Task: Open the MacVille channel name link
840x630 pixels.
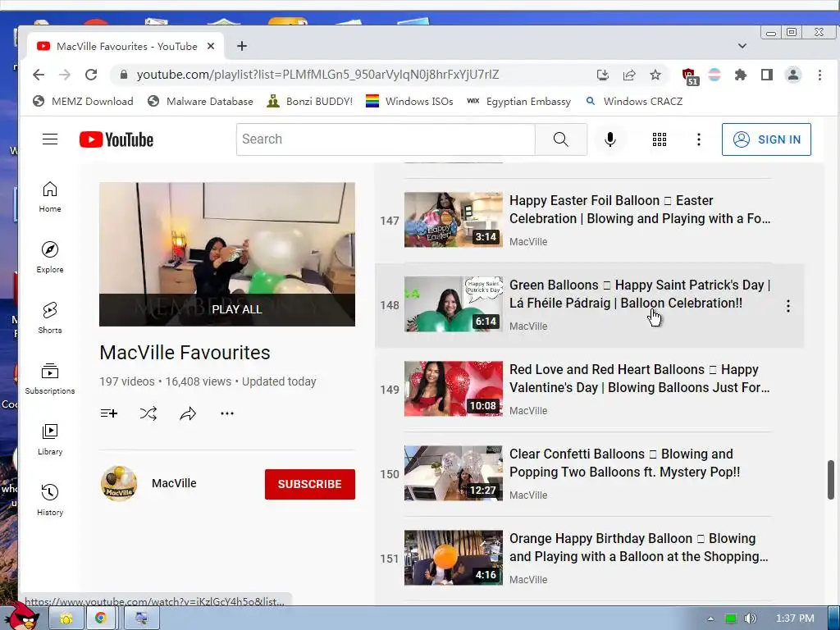Action: tap(174, 483)
